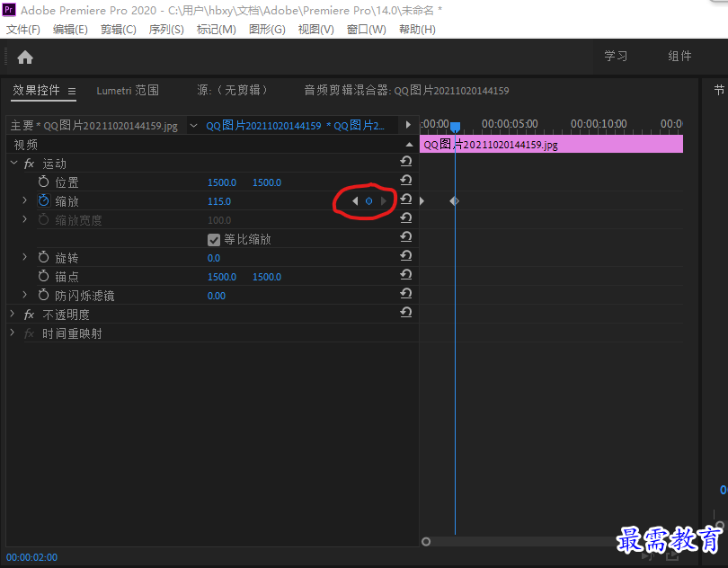
Task: Toggle 旋转 animation stopwatch
Action: (x=44, y=257)
